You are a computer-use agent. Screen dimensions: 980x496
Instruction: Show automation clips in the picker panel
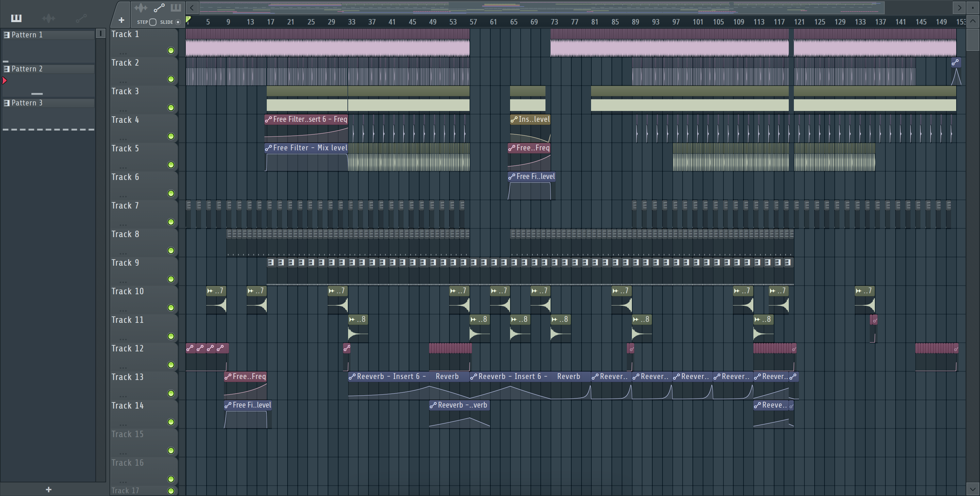81,18
